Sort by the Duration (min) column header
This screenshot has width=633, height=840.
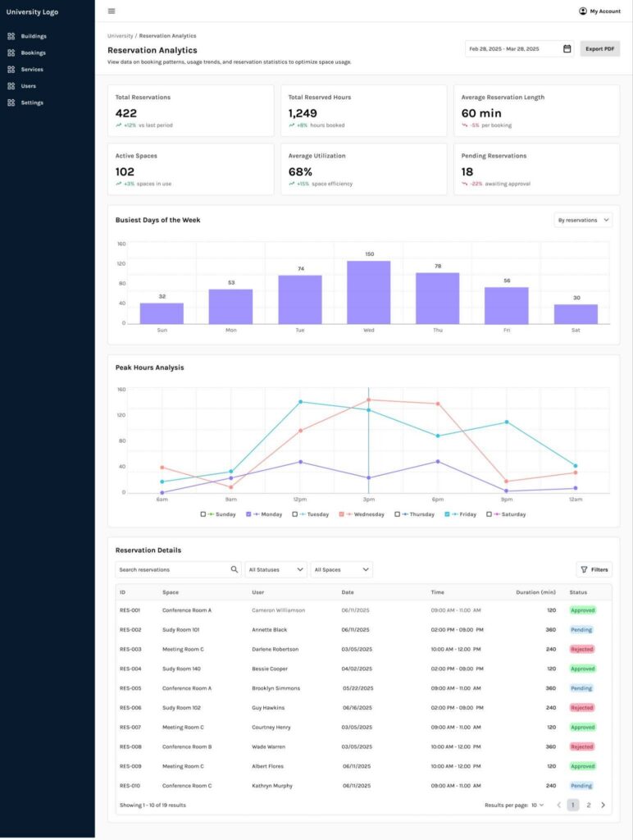point(535,592)
